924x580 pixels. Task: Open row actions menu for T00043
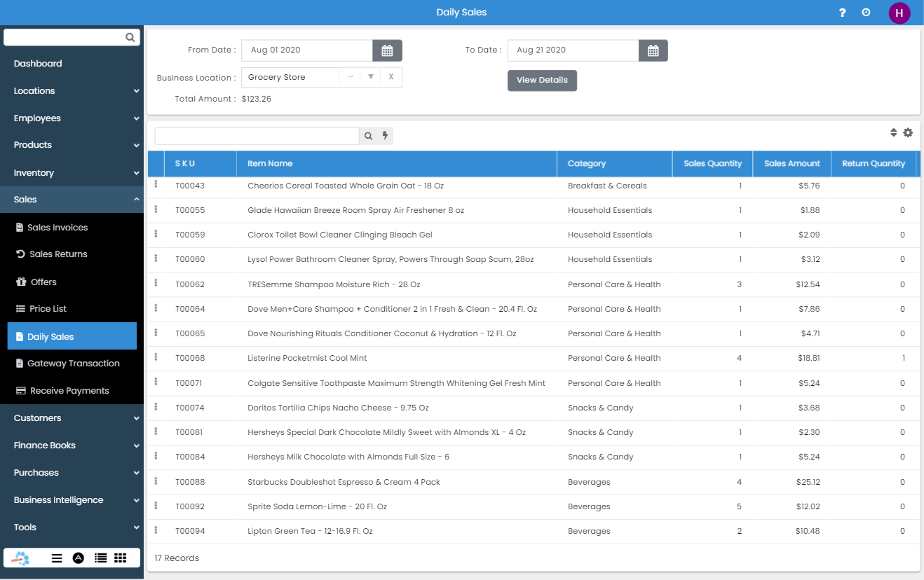[x=156, y=184]
